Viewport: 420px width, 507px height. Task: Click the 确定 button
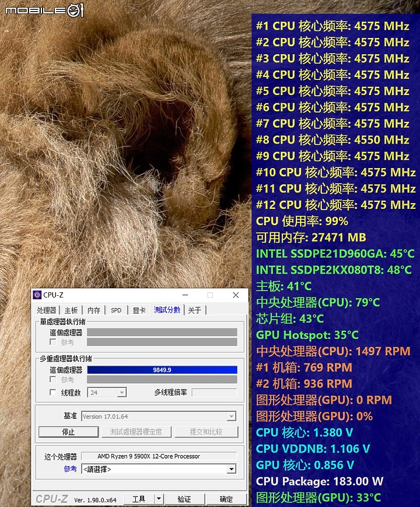pos(226,499)
